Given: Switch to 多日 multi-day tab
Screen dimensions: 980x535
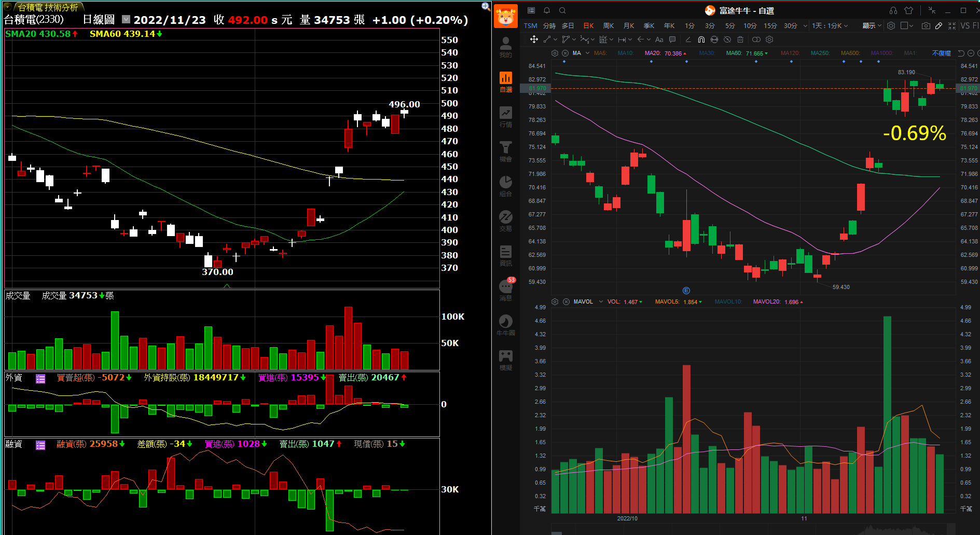Looking at the screenshot, I should click(568, 25).
